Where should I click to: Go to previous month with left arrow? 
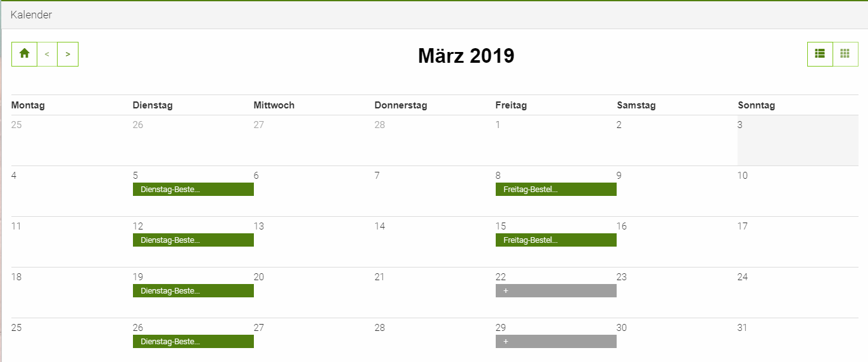[x=47, y=54]
